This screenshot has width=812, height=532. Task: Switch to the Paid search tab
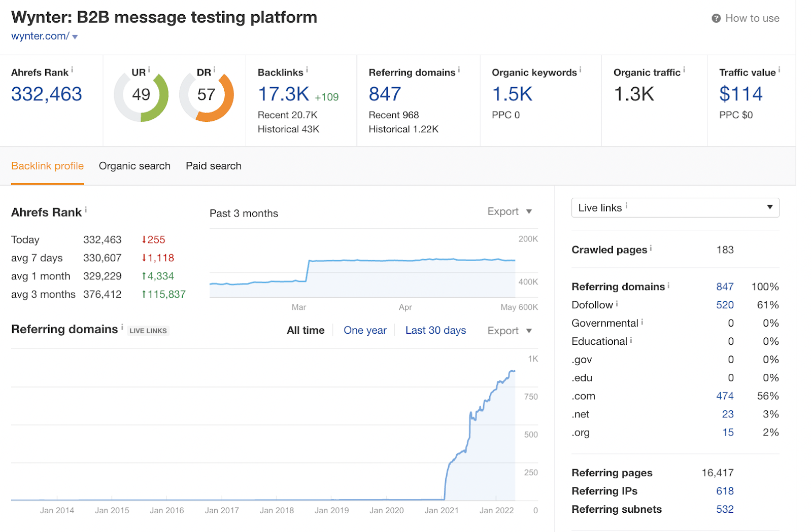tap(214, 166)
